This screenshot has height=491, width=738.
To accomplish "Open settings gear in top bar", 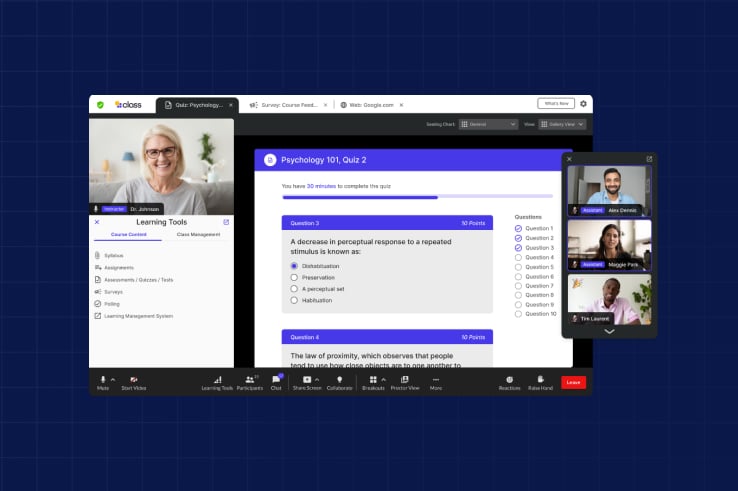I will (x=583, y=103).
